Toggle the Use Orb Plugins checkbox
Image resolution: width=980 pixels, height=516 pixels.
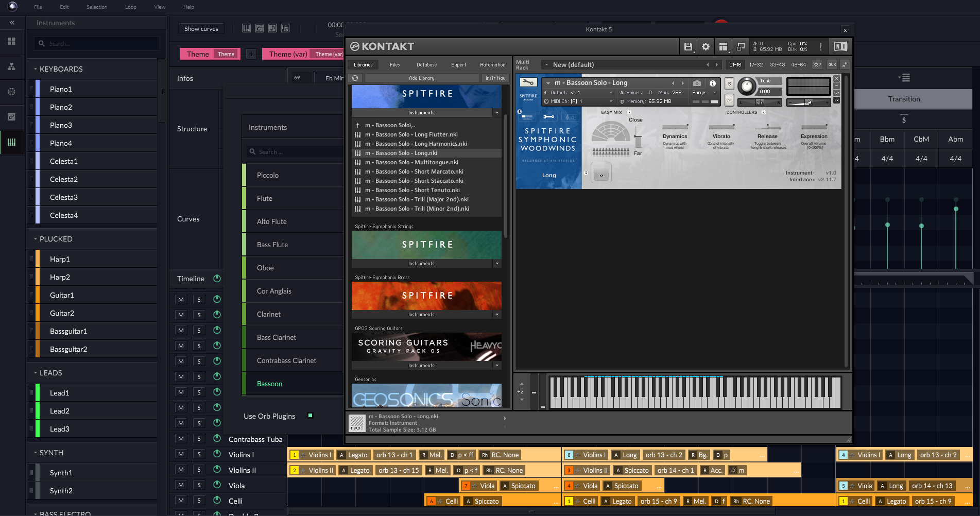point(310,416)
